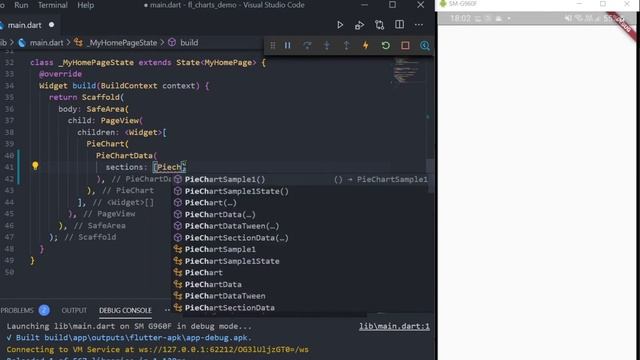Open the Dart DevTools inspector icon

[x=425, y=45]
